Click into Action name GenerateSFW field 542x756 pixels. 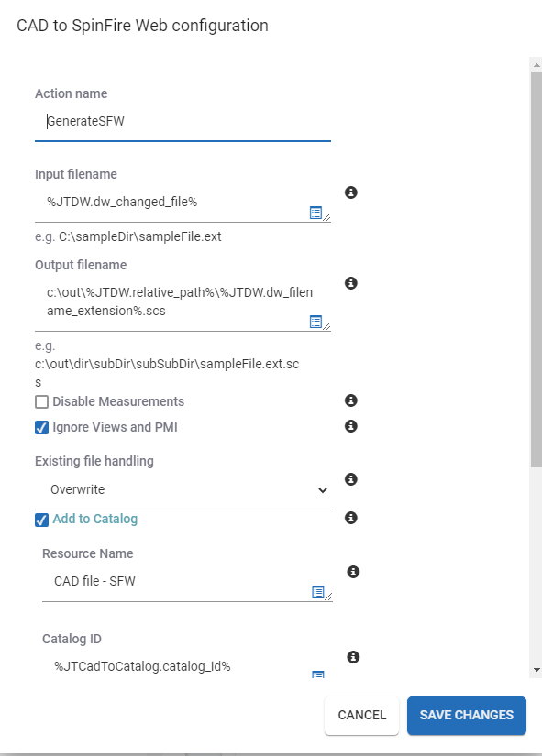[x=183, y=122]
